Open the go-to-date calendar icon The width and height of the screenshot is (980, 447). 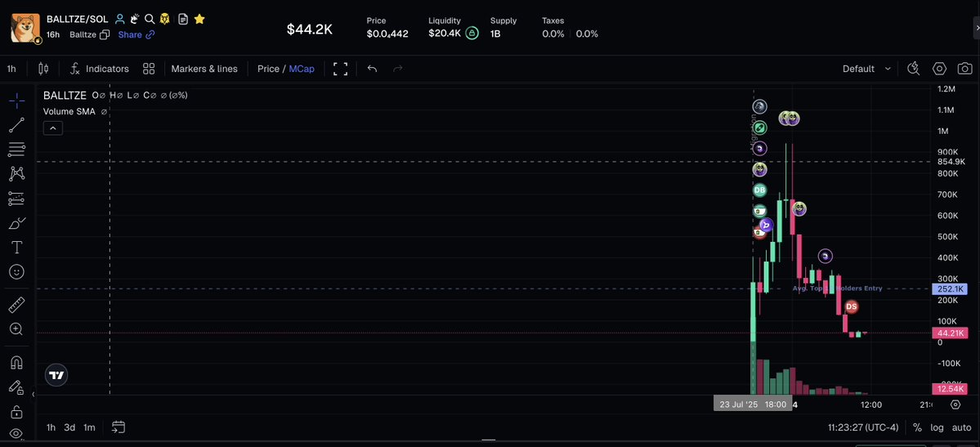click(x=119, y=427)
